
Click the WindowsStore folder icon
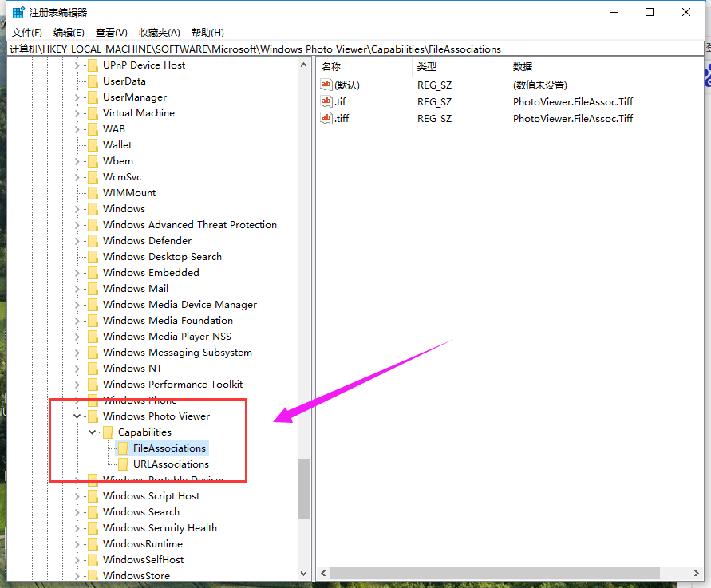[92, 575]
